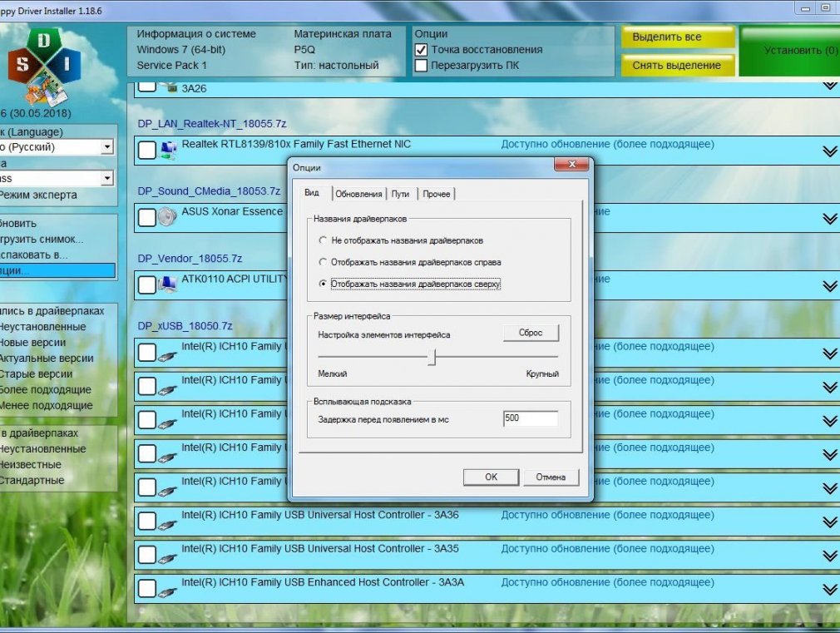Image resolution: width=840 pixels, height=633 pixels.
Task: Click the tooltip delay field showing 500
Action: coord(531,418)
